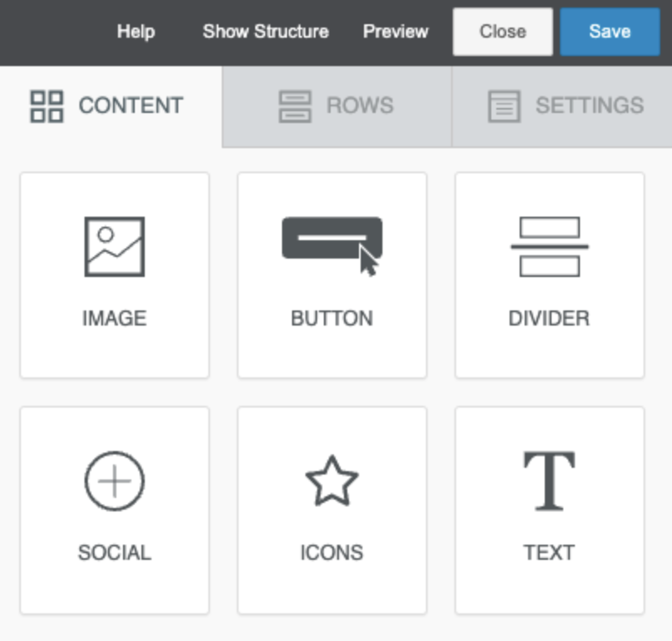Image resolution: width=672 pixels, height=641 pixels.
Task: Click the DIVIDER text label
Action: 549,318
